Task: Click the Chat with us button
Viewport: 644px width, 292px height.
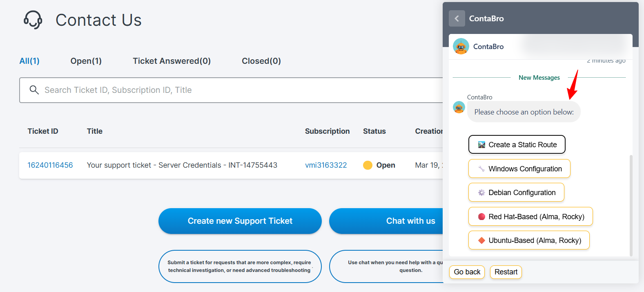Action: (x=386, y=221)
